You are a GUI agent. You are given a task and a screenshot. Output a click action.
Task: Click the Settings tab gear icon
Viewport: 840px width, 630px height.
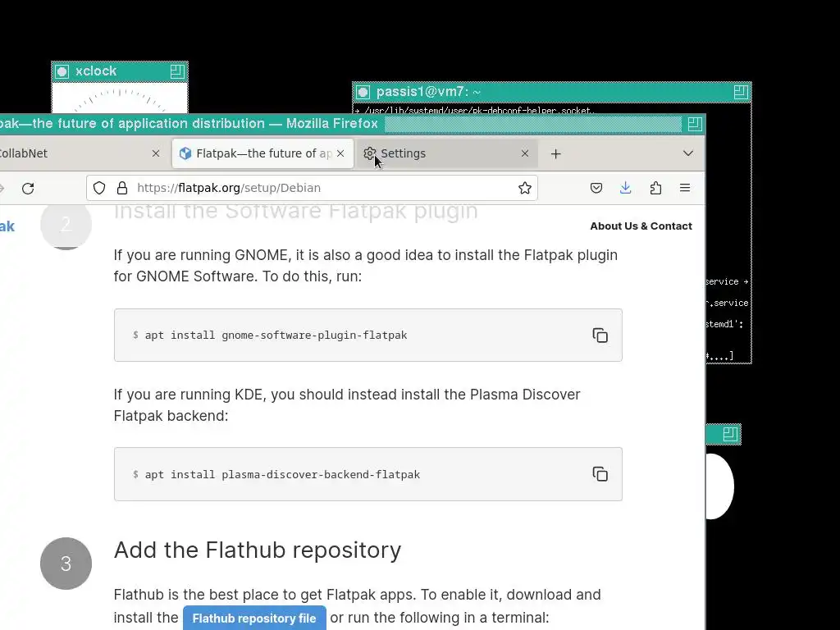tap(369, 153)
